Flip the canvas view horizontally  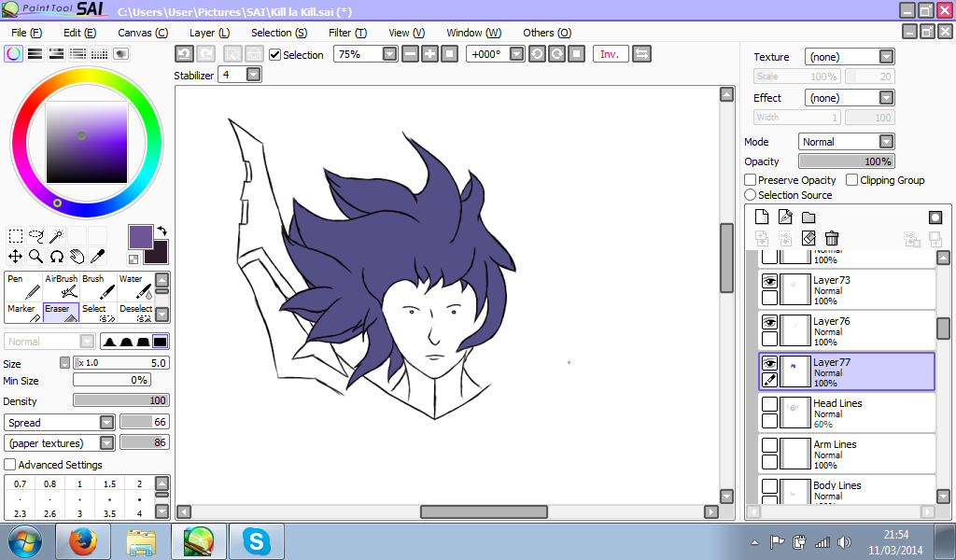641,54
